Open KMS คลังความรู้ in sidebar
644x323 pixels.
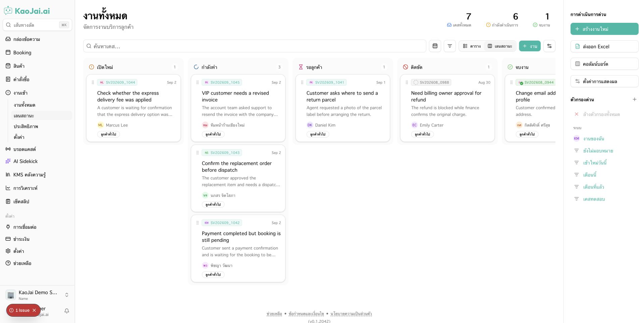[37, 175]
